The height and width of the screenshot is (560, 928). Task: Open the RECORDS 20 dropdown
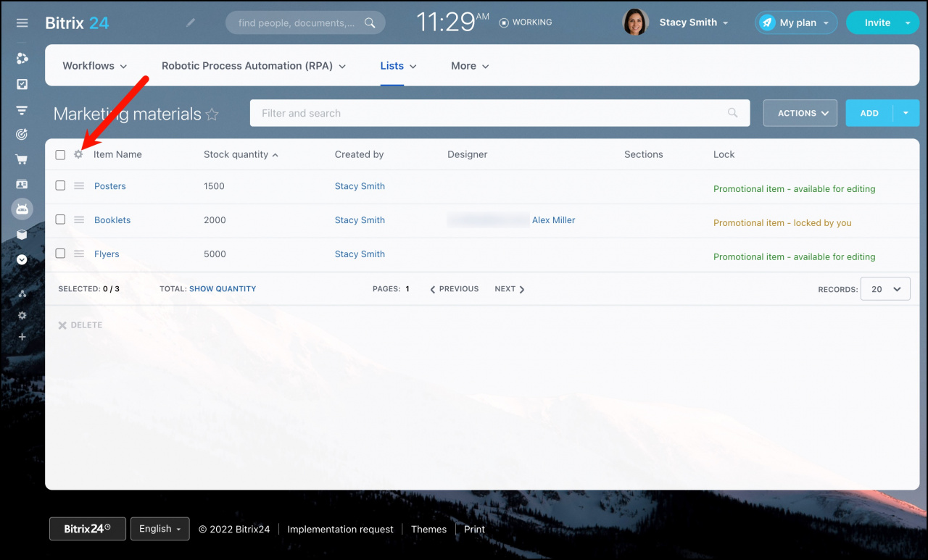click(885, 289)
